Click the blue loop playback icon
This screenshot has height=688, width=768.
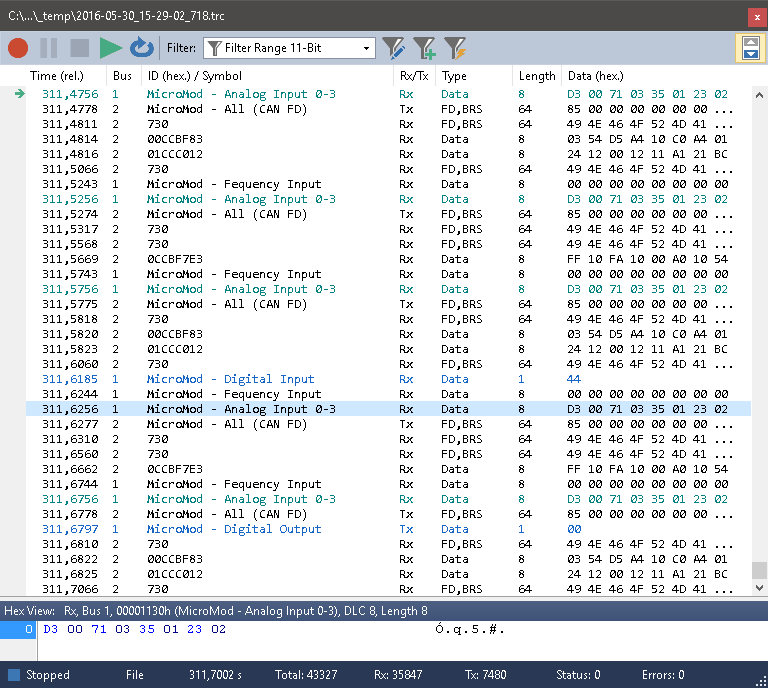(142, 48)
